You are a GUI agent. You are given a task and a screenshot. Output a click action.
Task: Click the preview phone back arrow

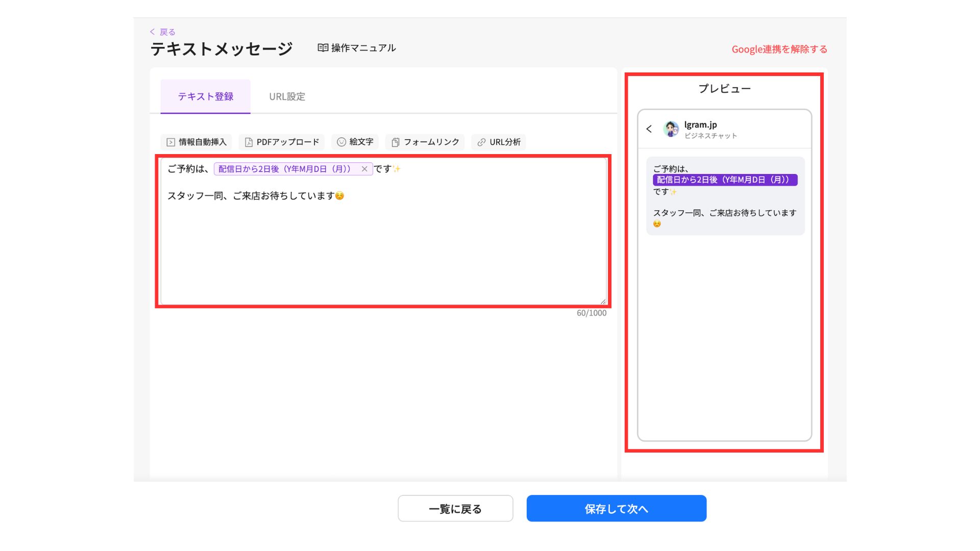coord(649,129)
